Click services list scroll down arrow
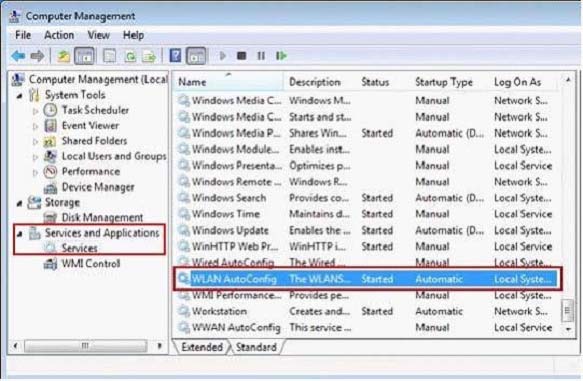Screen dimensions: 583x381 pyautogui.click(x=568, y=329)
